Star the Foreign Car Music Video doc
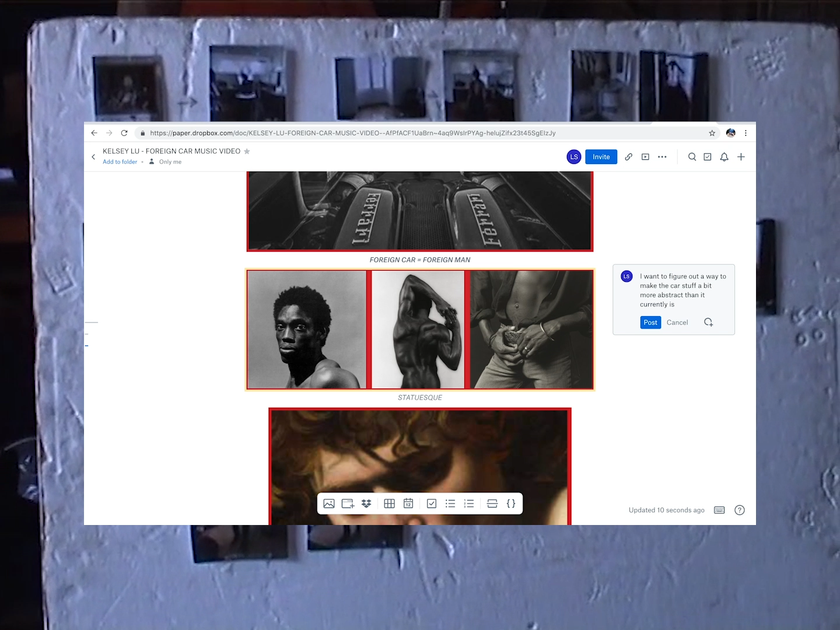This screenshot has width=840, height=630. tap(247, 151)
